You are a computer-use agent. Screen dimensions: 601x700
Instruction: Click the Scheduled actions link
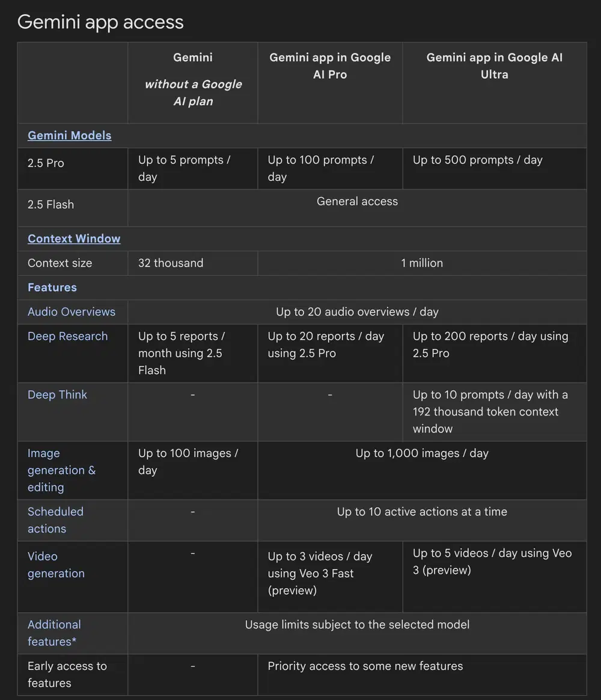point(55,520)
